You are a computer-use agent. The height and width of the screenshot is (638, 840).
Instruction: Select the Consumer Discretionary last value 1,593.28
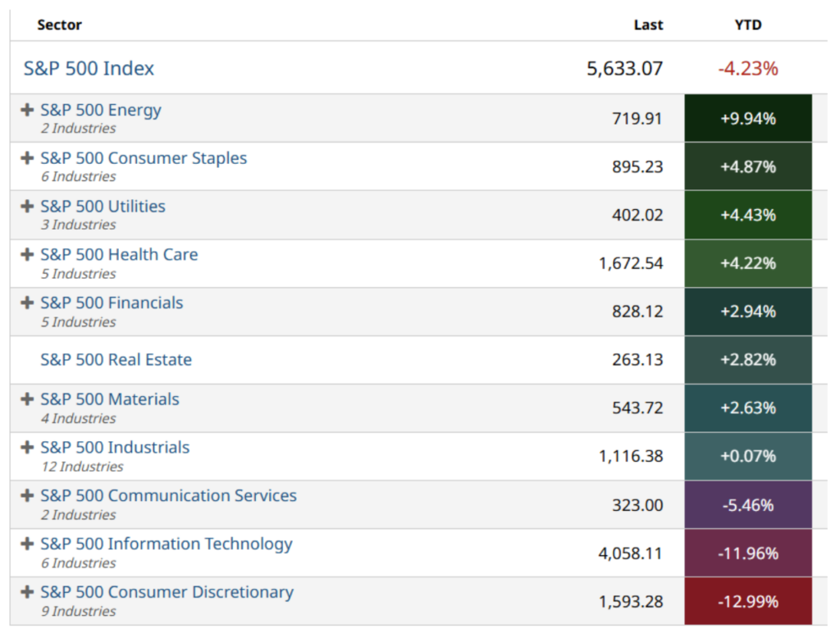point(631,602)
